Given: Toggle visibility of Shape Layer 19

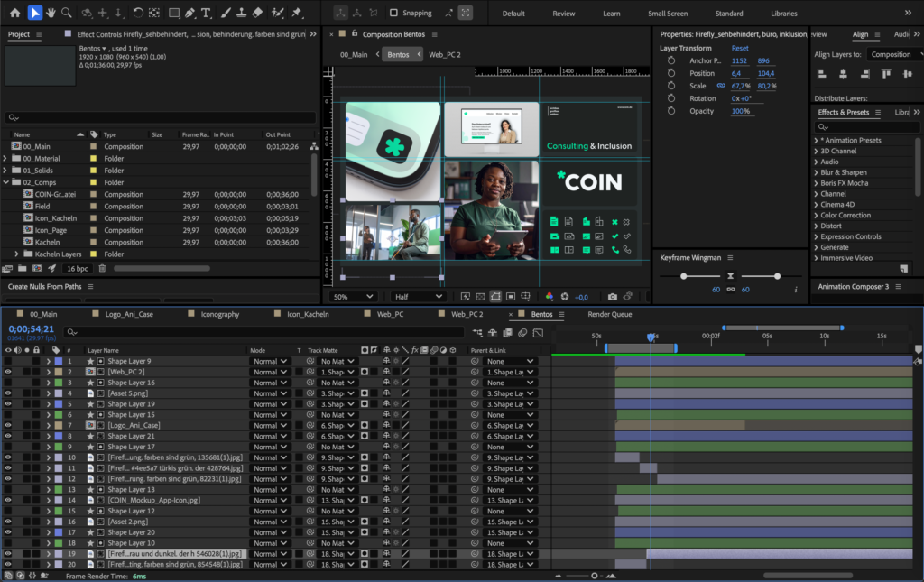Looking at the screenshot, I should click(x=8, y=404).
